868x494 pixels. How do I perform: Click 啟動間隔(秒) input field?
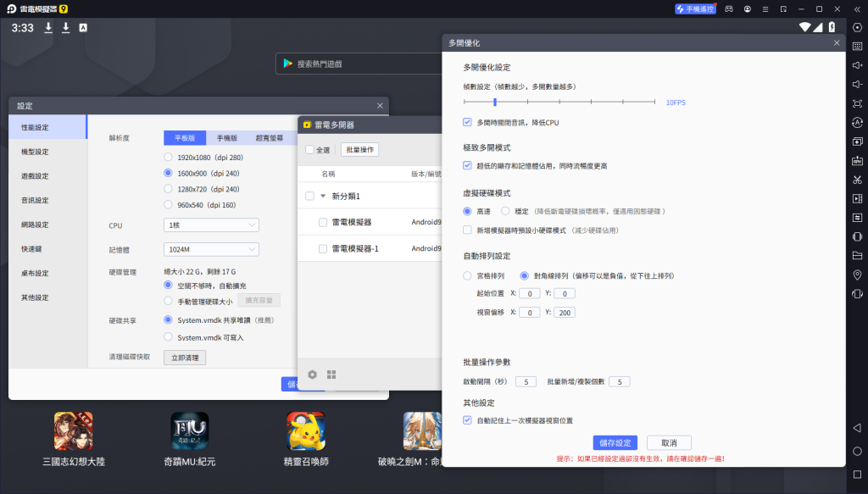(526, 381)
